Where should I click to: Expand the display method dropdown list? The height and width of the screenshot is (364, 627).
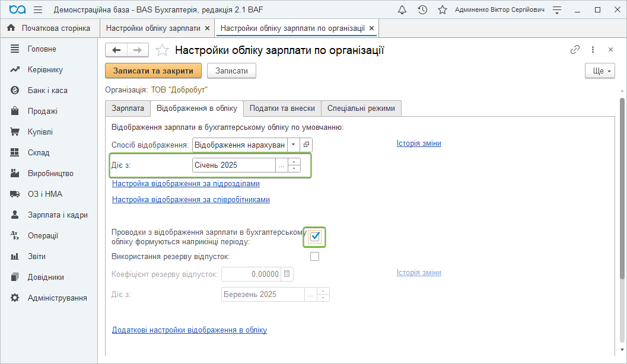click(294, 145)
